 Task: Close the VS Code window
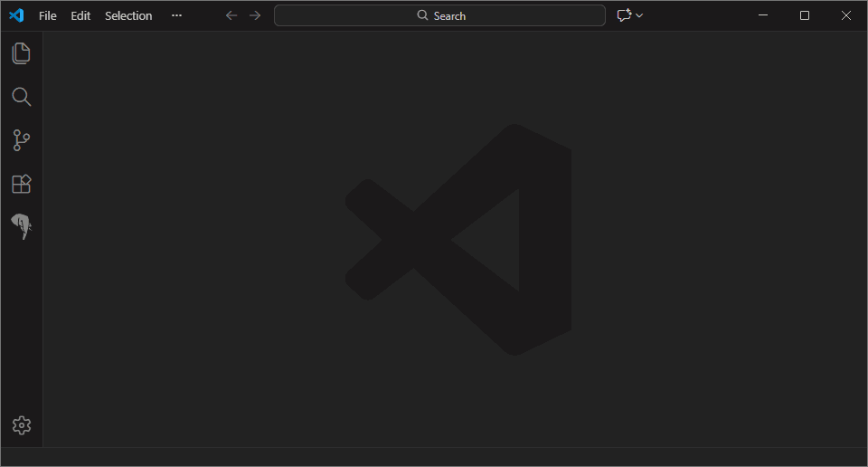click(846, 15)
